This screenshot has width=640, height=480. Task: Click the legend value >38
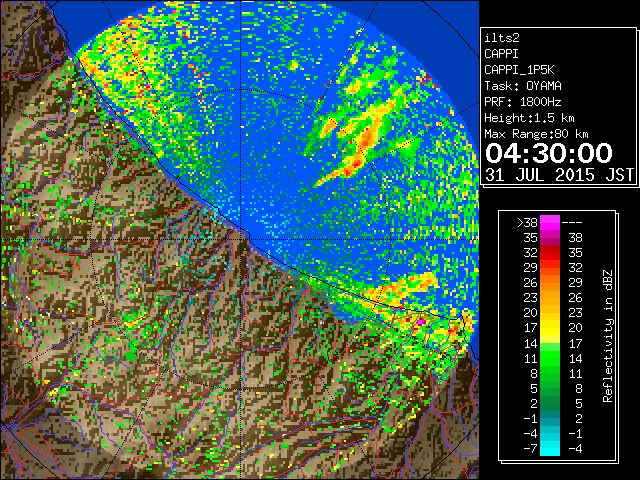(527, 223)
